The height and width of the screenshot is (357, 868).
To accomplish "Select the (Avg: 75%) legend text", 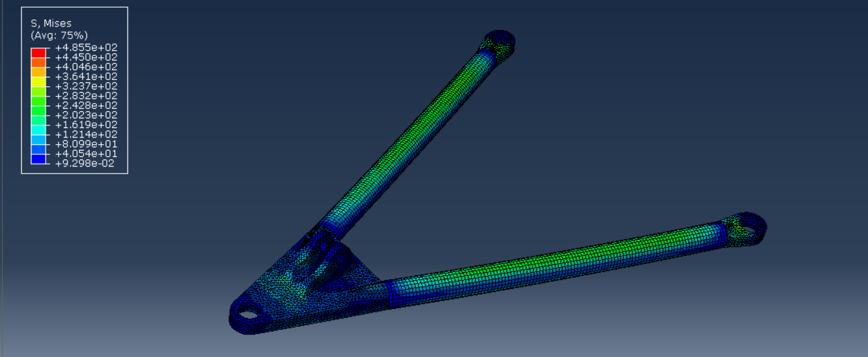I will 59,35.
